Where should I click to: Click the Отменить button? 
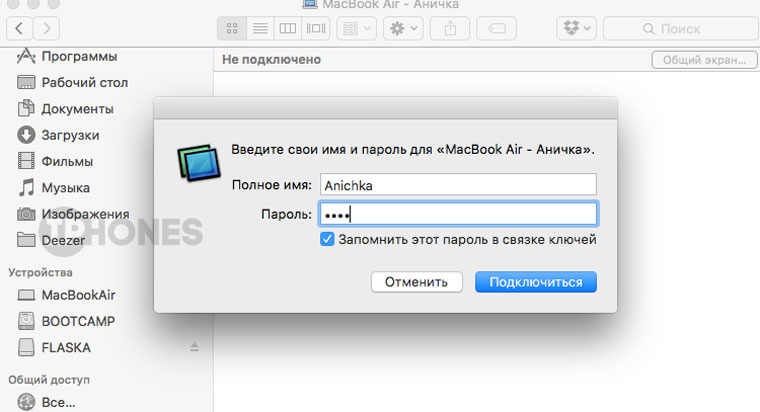(x=416, y=282)
